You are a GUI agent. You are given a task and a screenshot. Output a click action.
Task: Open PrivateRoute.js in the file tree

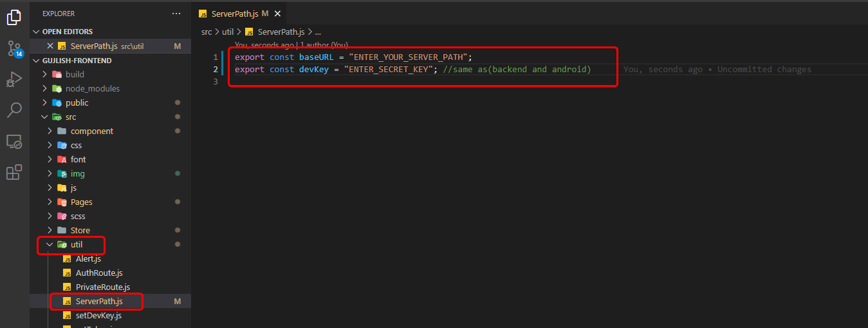[x=102, y=287]
